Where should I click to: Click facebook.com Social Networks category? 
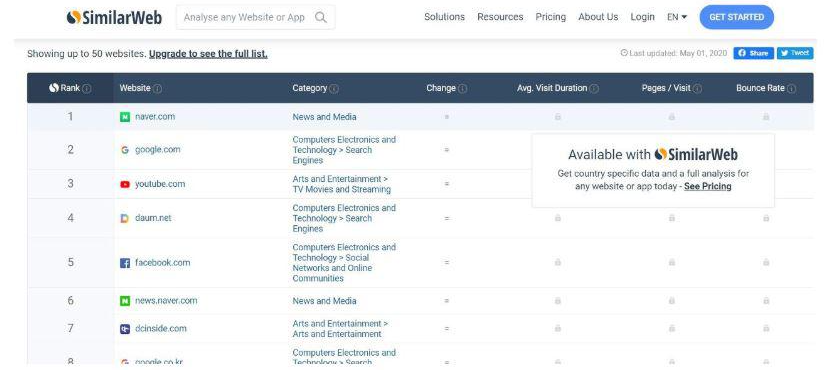(344, 263)
